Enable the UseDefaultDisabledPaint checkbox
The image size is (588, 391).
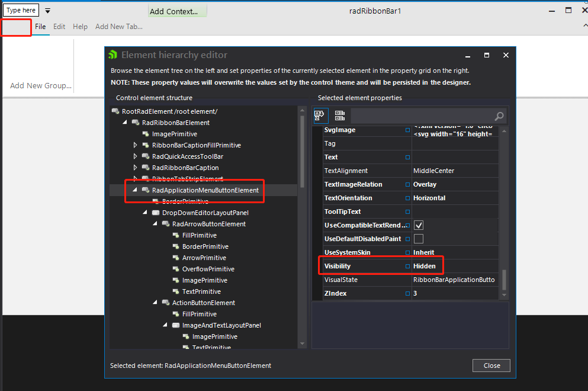tap(419, 239)
